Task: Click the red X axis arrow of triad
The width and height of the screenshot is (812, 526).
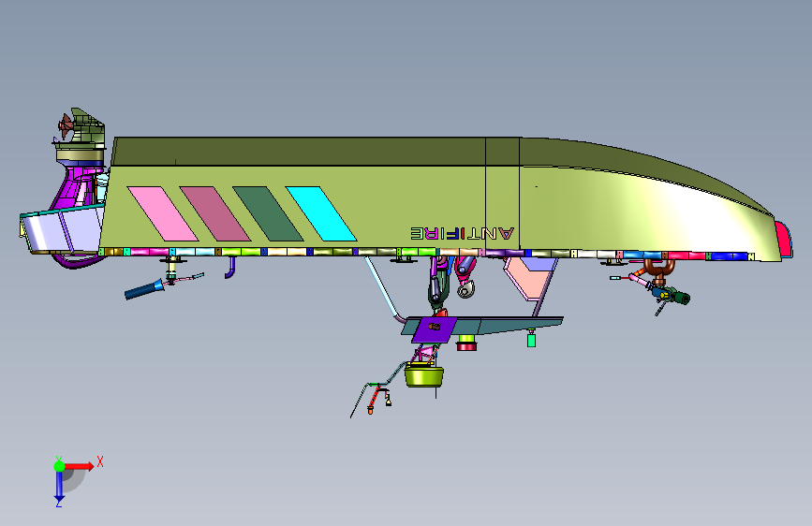Action: click(x=81, y=466)
